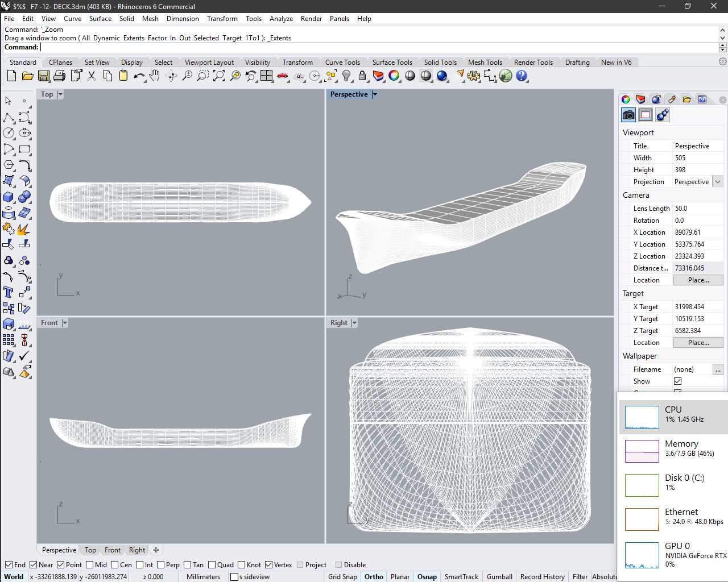Open the Layers panel tab icon
This screenshot has width=728, height=582.
point(641,99)
